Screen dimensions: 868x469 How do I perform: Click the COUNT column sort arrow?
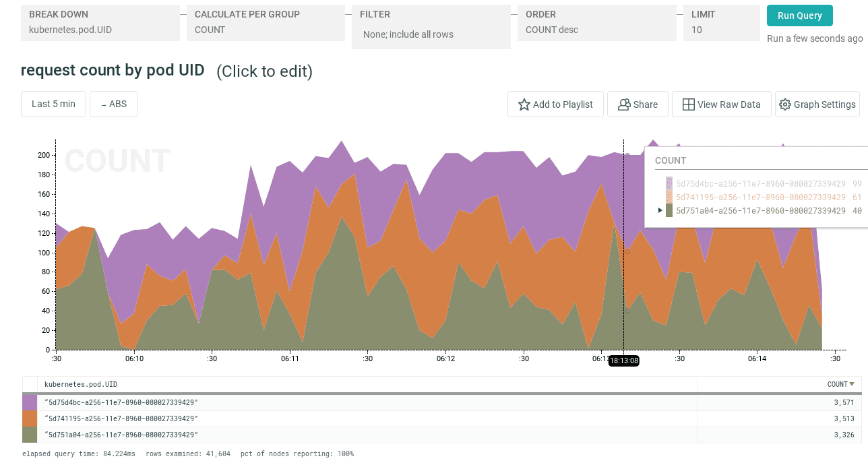click(x=852, y=384)
